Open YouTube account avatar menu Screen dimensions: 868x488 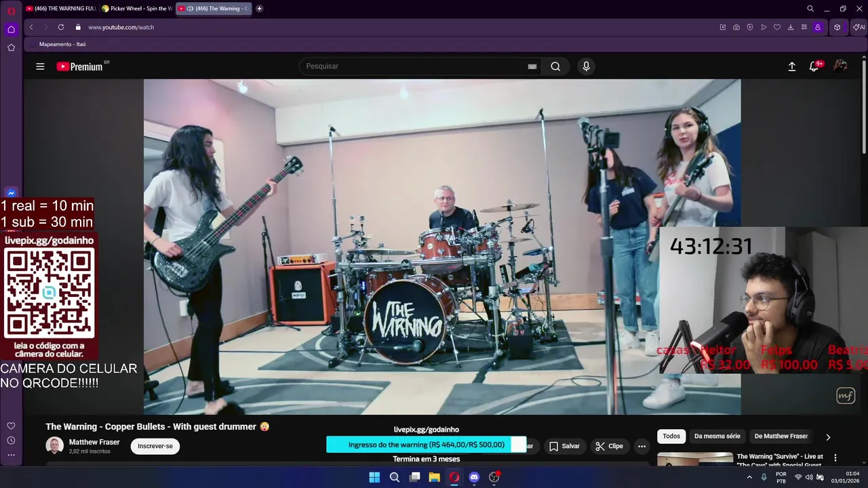point(840,66)
